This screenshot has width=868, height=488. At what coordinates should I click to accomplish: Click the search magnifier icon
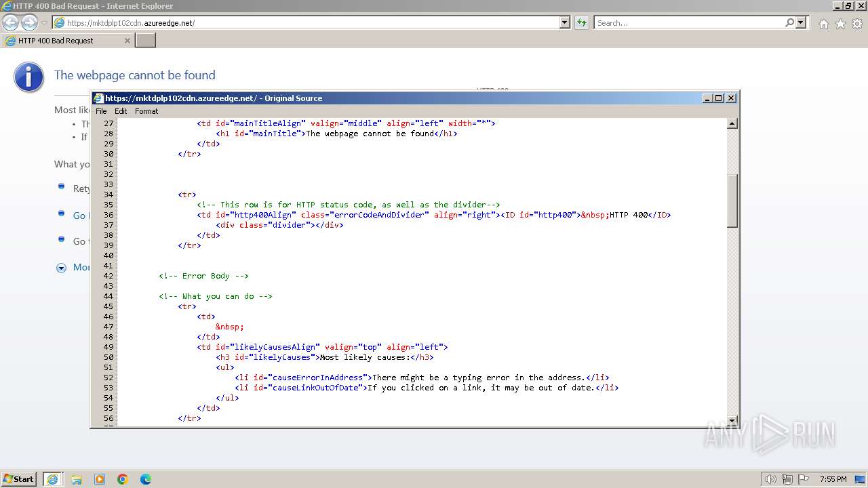tap(789, 23)
